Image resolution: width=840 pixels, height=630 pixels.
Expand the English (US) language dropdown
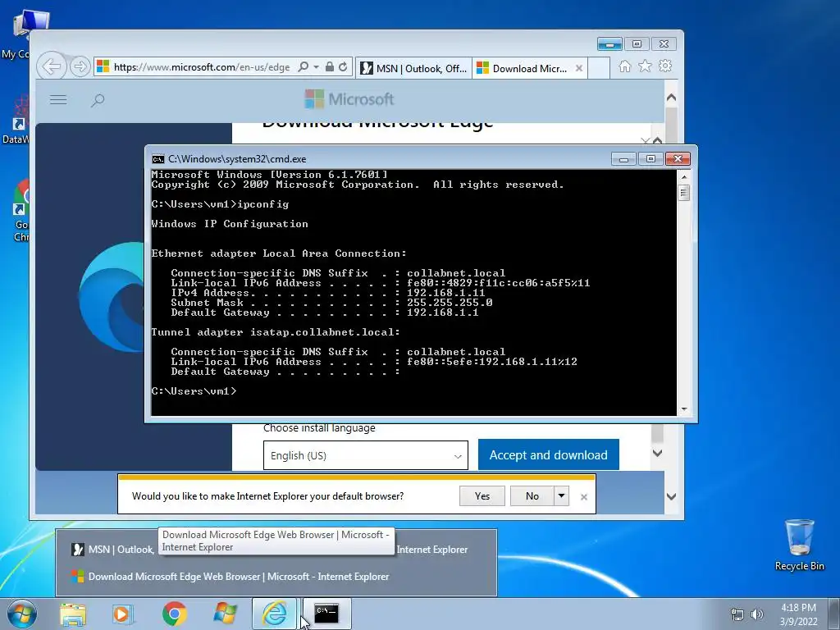coord(365,455)
